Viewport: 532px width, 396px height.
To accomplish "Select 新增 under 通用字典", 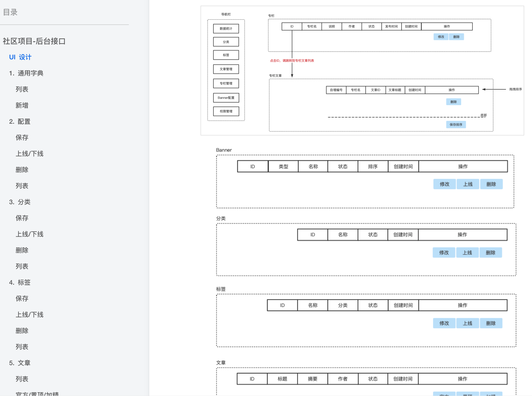I will point(22,105).
